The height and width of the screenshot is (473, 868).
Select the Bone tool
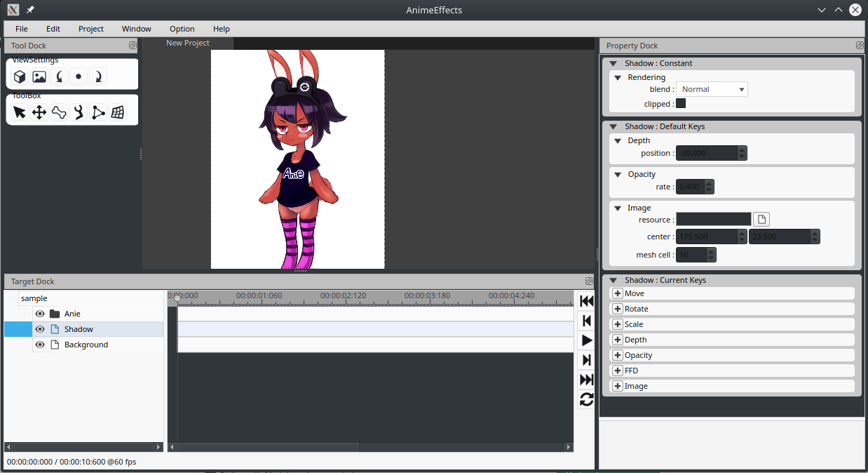[x=59, y=112]
